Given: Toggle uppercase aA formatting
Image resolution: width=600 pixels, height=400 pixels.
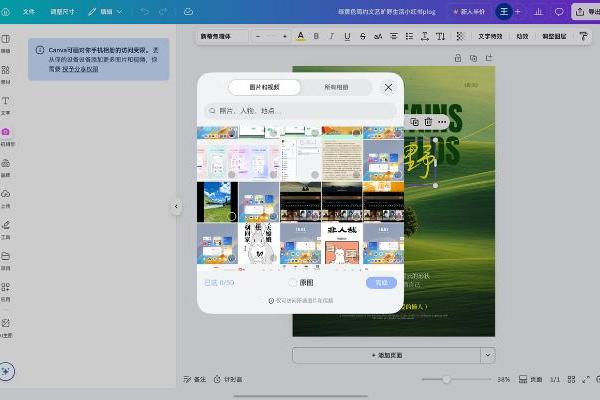Looking at the screenshot, I should [378, 36].
